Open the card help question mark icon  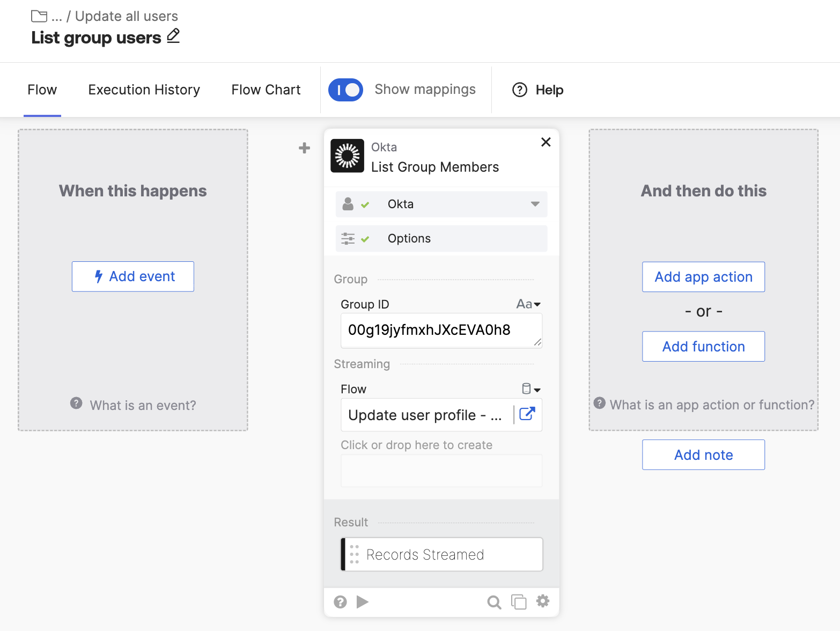pyautogui.click(x=340, y=602)
